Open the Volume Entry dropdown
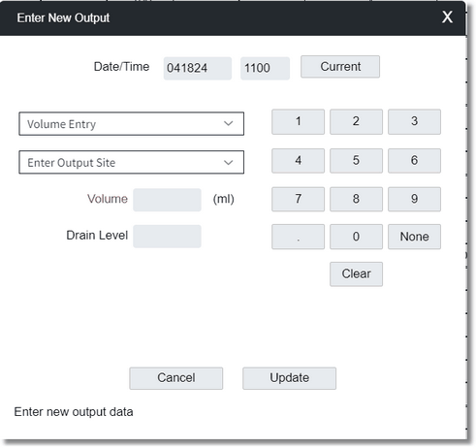476x448 pixels. pos(131,124)
